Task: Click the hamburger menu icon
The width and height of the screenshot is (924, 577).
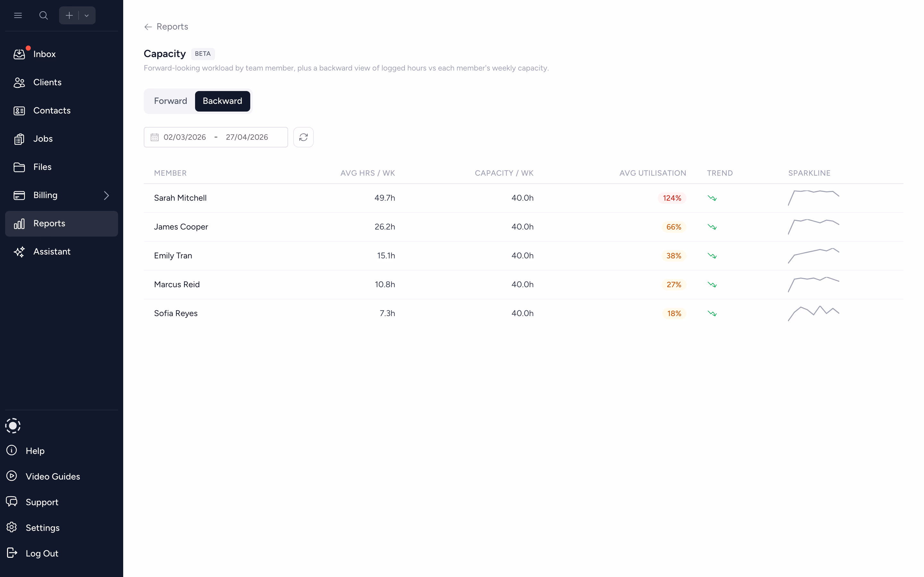Action: click(18, 15)
